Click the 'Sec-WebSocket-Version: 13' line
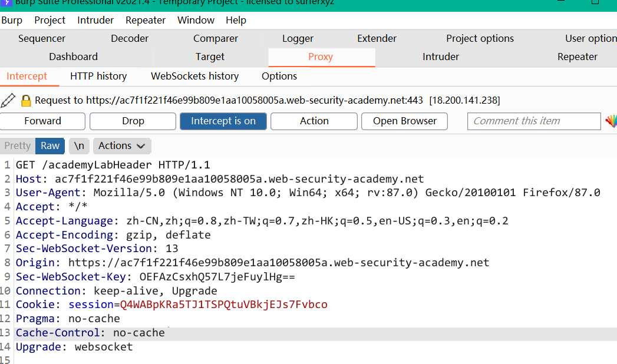Screen dimensions: 617x364 97,249
